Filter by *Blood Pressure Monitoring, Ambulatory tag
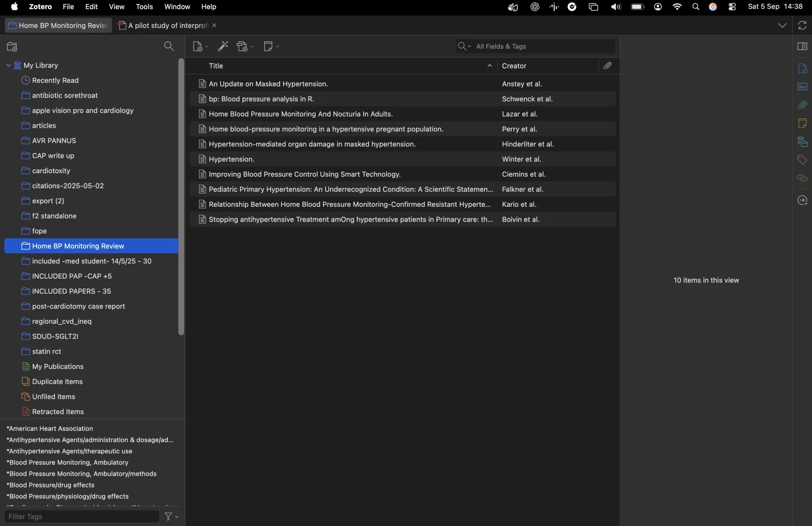The image size is (812, 526). 68,463
